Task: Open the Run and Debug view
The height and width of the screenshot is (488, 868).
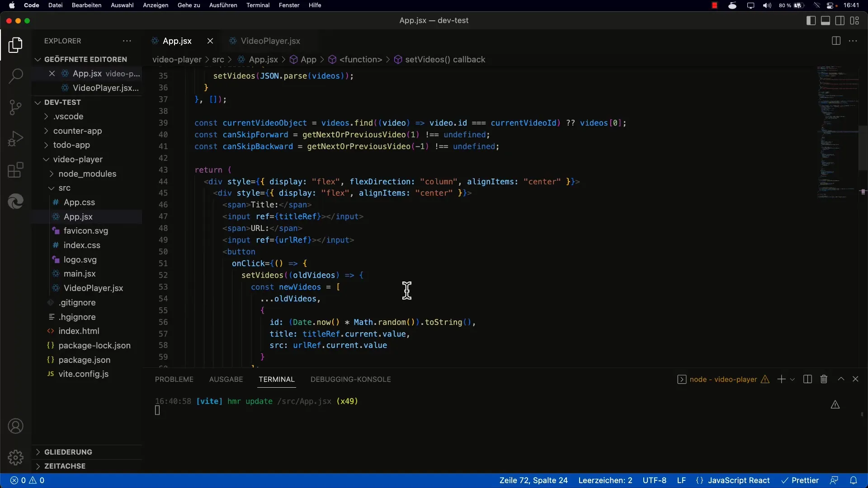Action: coord(15,139)
